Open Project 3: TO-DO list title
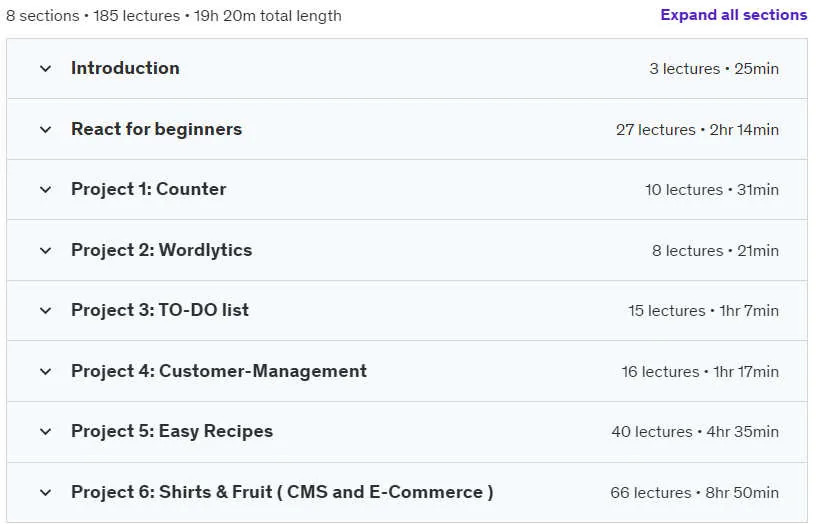The image size is (816, 524). click(x=160, y=311)
